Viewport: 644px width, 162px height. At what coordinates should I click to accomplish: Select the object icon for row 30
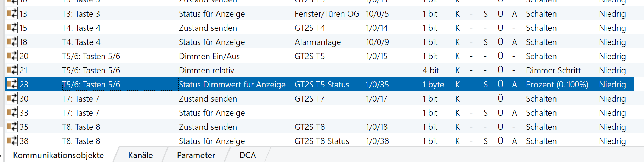[12, 99]
